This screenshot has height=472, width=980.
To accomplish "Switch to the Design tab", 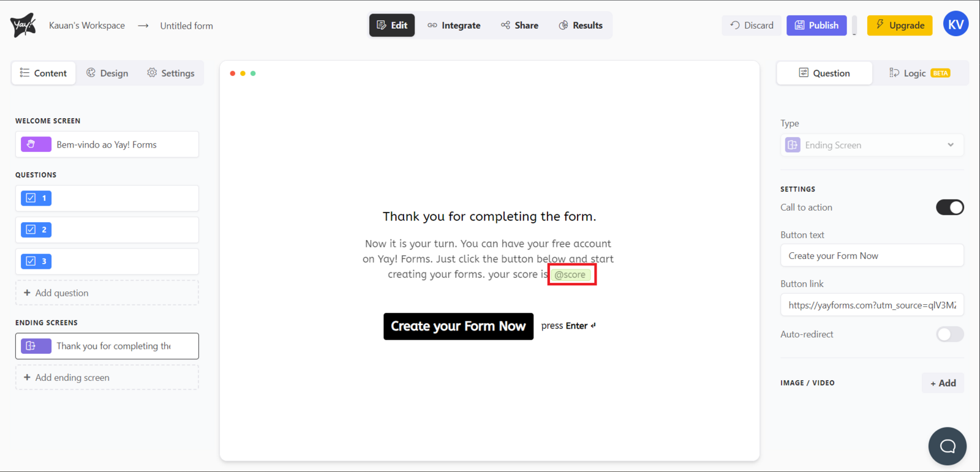I will coord(108,73).
